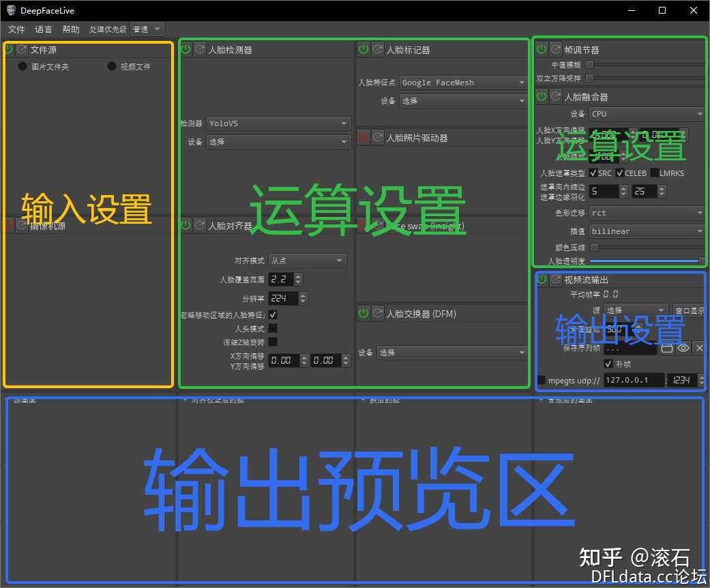
Task: Click the reset icon on 人脸标记器 panel
Action: tap(378, 49)
